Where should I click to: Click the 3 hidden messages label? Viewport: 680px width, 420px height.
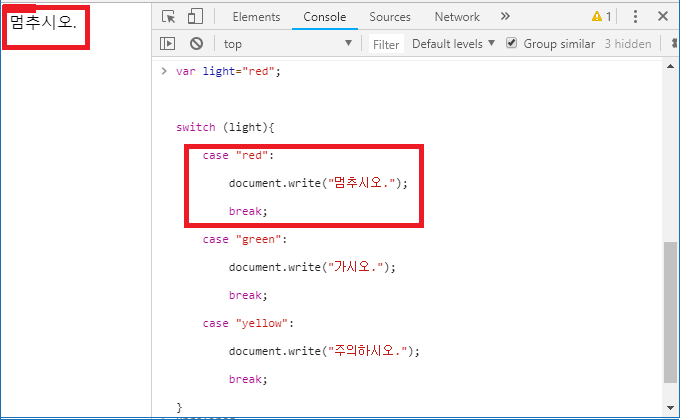click(x=628, y=44)
